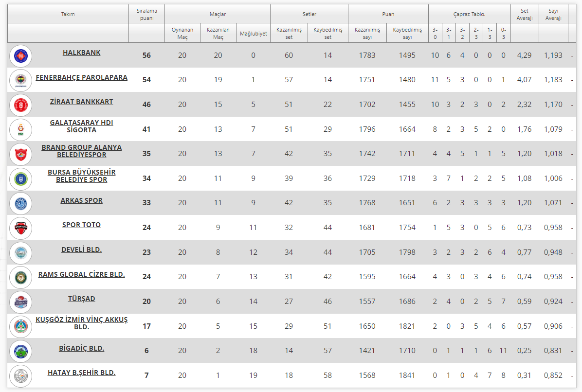Open the HALKBANK team link
582x392 pixels.
[81, 53]
